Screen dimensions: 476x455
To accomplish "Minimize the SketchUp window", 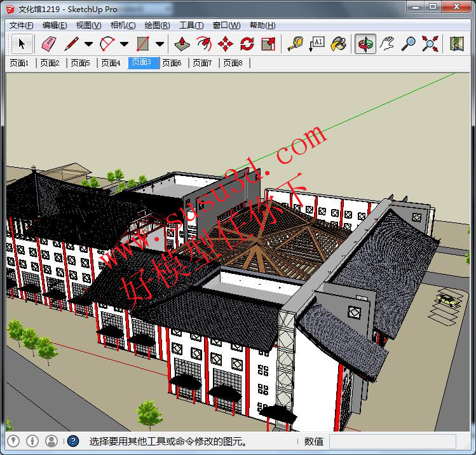I will coord(416,7).
